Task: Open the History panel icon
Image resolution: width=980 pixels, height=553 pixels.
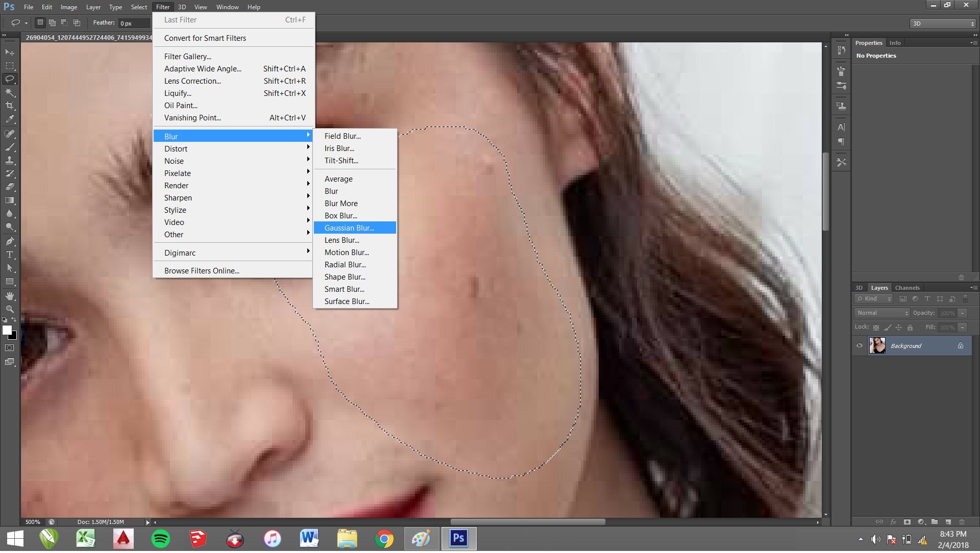Action: 841,50
